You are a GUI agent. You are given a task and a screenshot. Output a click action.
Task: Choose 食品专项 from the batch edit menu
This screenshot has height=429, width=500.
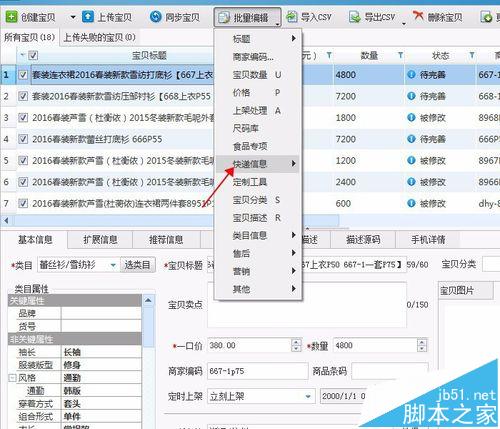click(x=258, y=146)
